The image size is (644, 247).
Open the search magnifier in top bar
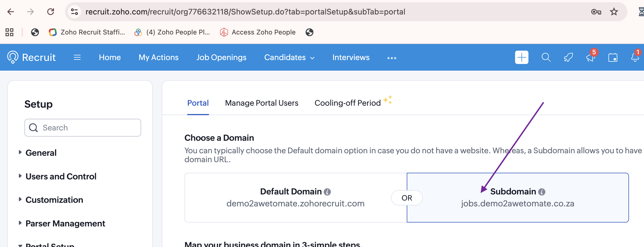tap(546, 58)
